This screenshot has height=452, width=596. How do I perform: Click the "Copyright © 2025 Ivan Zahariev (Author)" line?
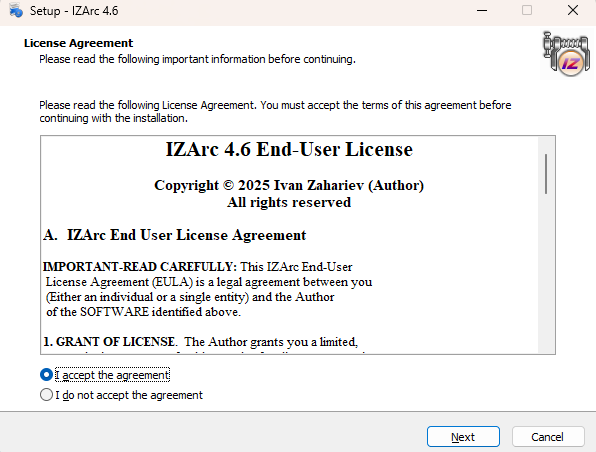tap(289, 186)
